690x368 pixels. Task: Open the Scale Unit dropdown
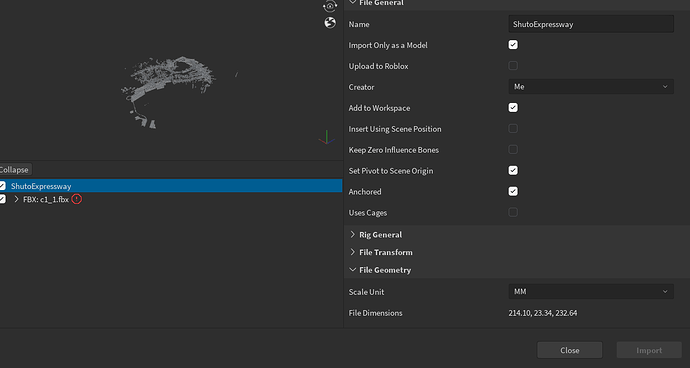(x=591, y=291)
